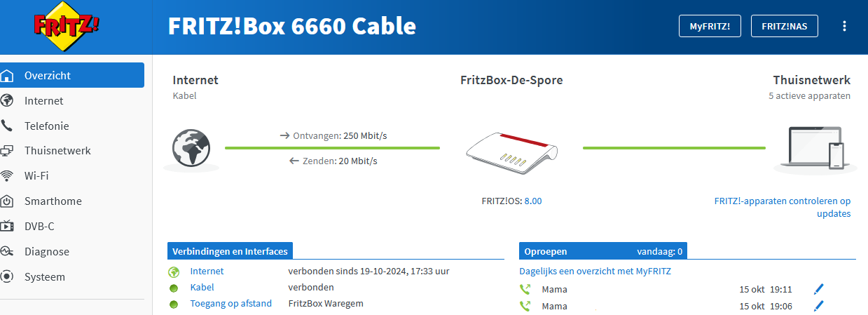Click the globe Internet icon in diagram
Viewport: 868px width, 315px height.
point(191,148)
